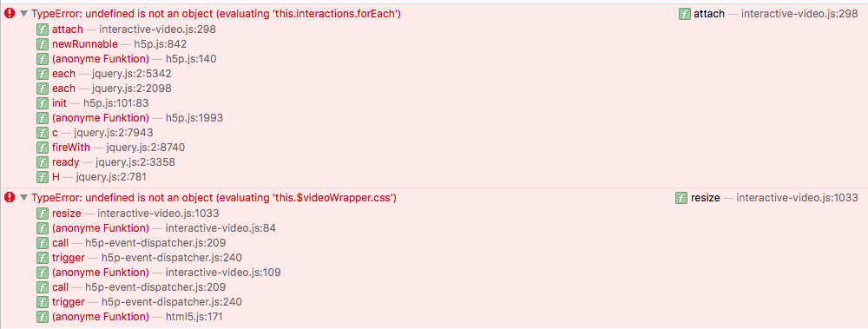The height and width of the screenshot is (329, 868).
Task: Open interactive-video.js:84 anonymous function frame
Action: tap(156, 227)
